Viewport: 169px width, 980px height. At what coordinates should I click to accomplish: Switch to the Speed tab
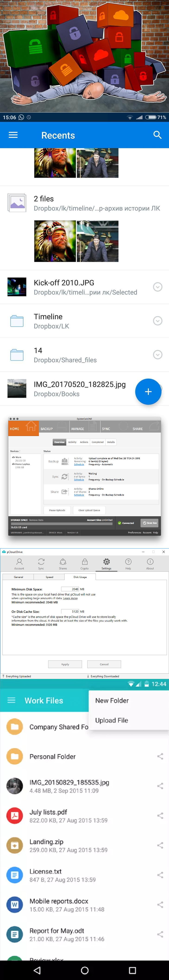pyautogui.click(x=50, y=577)
